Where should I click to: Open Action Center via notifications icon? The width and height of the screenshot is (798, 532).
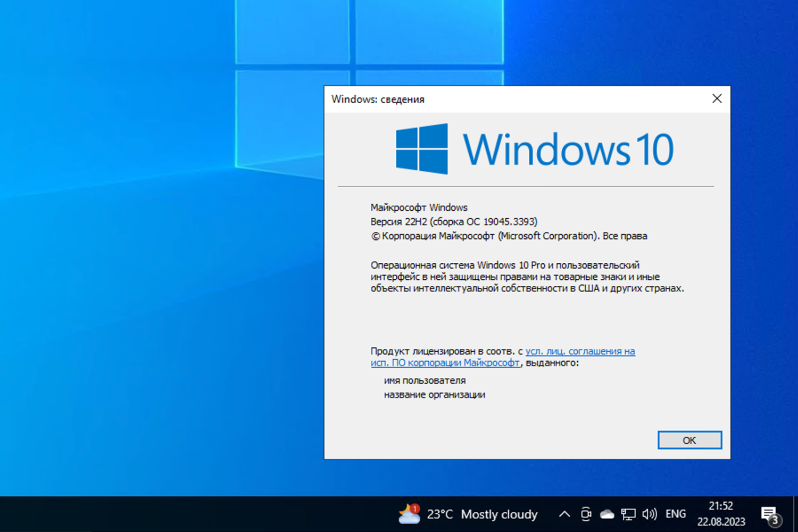point(770,514)
